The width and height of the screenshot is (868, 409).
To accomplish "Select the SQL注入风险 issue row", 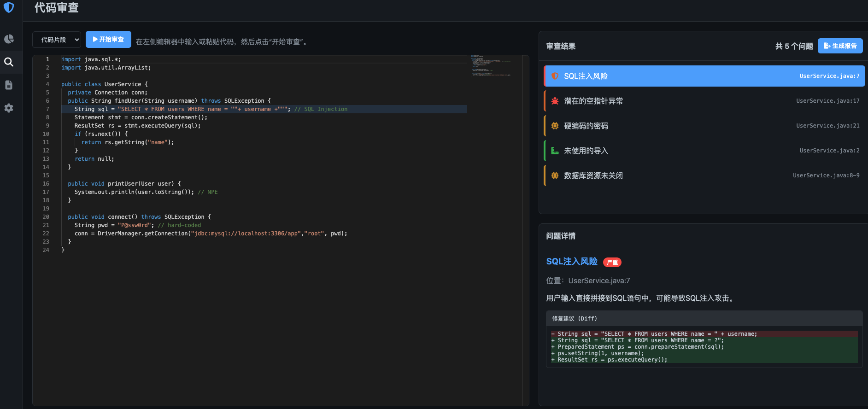I will [x=704, y=76].
